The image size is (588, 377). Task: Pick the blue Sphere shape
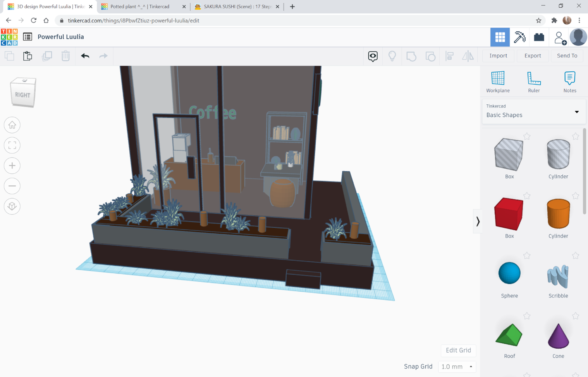[x=509, y=273]
